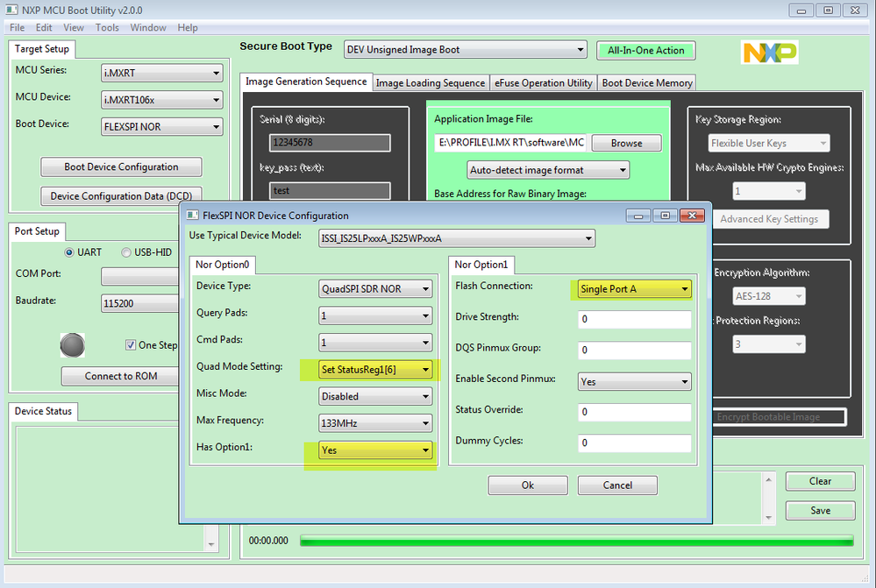Open the Enable Second Pinmux dropdown
The image size is (876, 588).
click(x=634, y=382)
